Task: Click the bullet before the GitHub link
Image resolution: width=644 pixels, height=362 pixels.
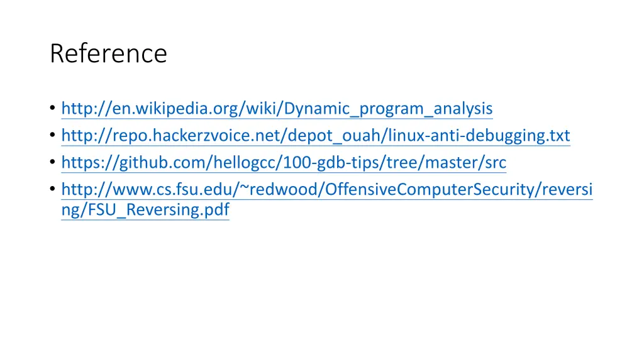Action: pos(53,162)
